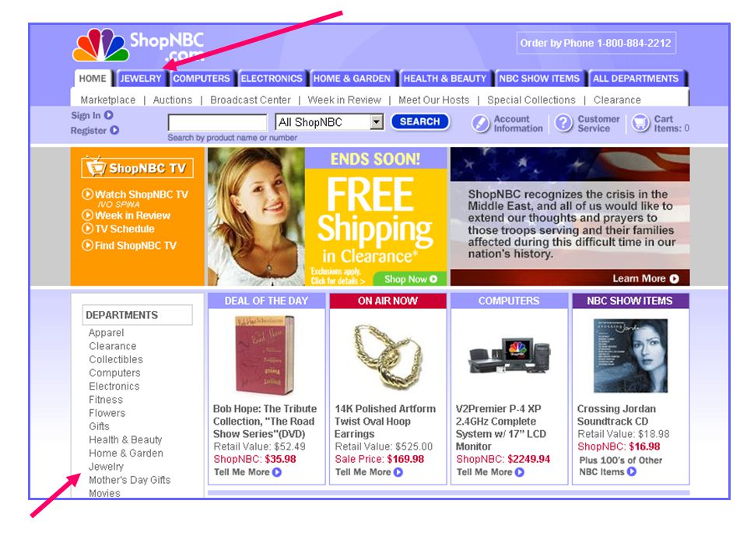
Task: Switch to the HOME tab
Action: [x=93, y=79]
